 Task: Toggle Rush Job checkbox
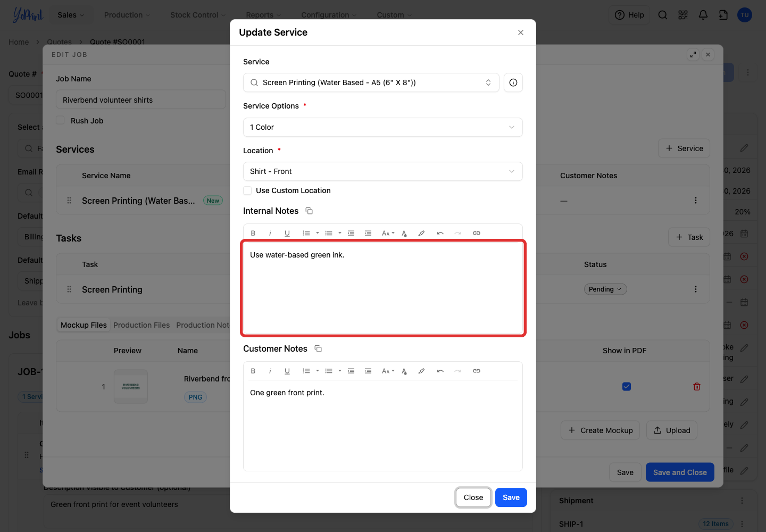tap(61, 121)
